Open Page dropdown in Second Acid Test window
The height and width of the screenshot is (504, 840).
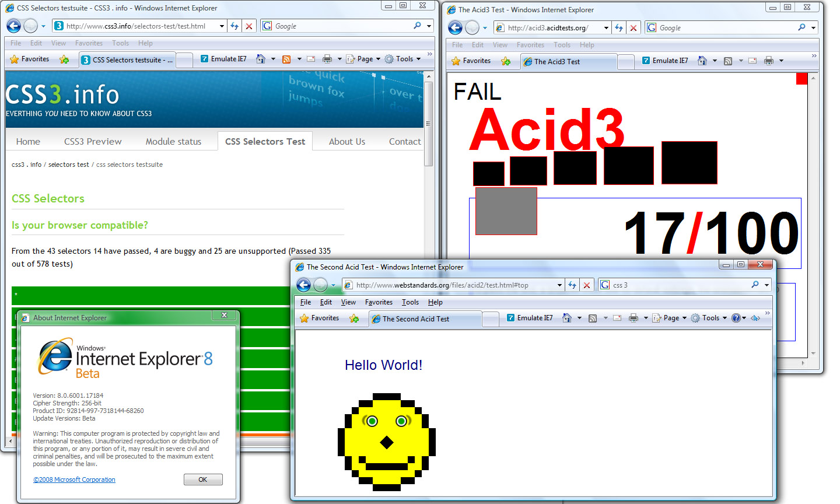point(670,318)
